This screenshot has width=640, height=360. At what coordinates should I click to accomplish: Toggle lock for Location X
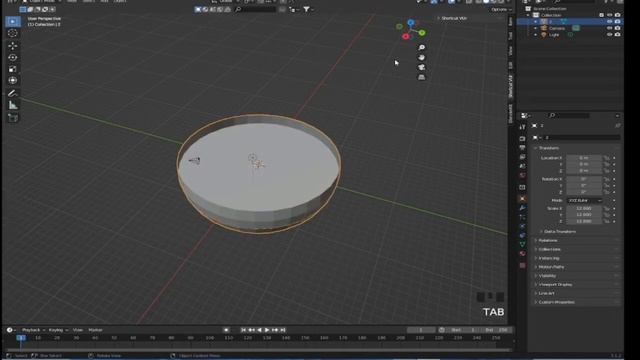pyautogui.click(x=607, y=158)
